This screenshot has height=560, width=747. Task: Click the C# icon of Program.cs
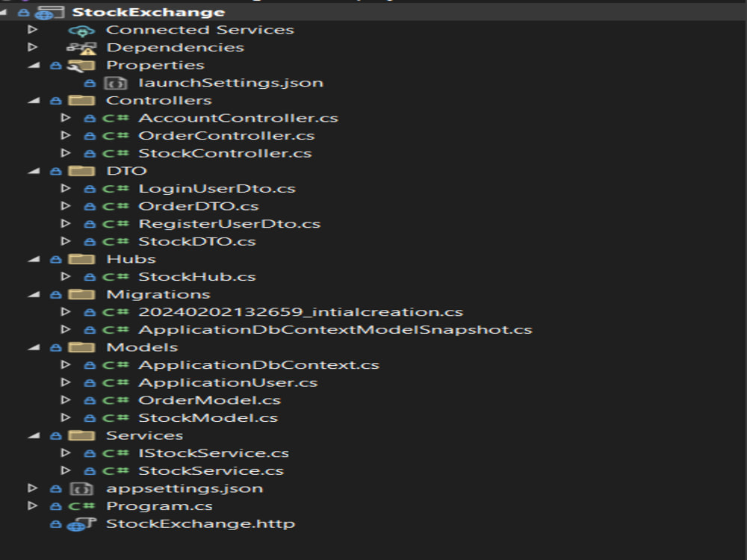tap(81, 506)
